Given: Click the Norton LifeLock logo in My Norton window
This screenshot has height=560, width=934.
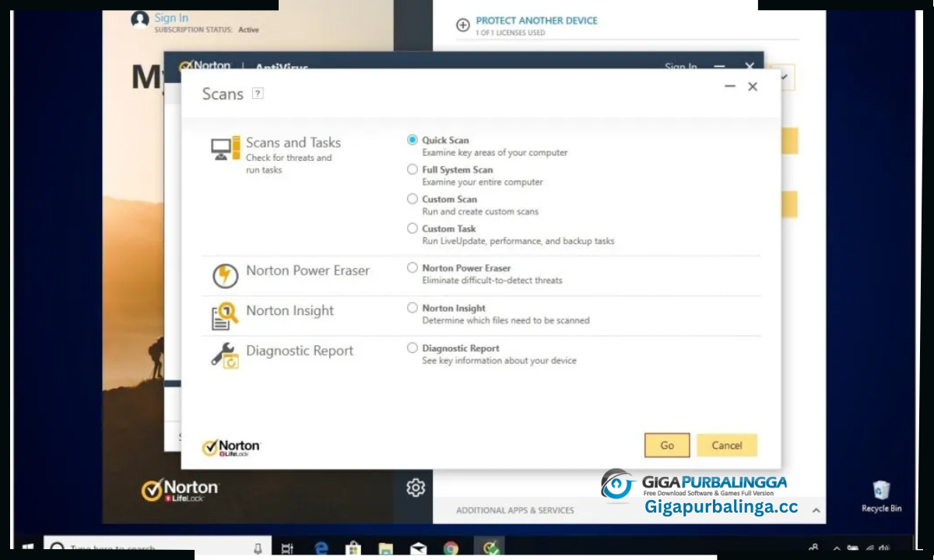Looking at the screenshot, I should (x=180, y=490).
